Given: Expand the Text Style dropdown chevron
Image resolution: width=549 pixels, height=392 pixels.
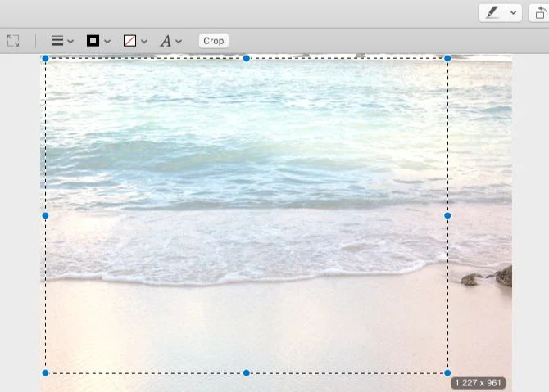Looking at the screenshot, I should point(179,42).
